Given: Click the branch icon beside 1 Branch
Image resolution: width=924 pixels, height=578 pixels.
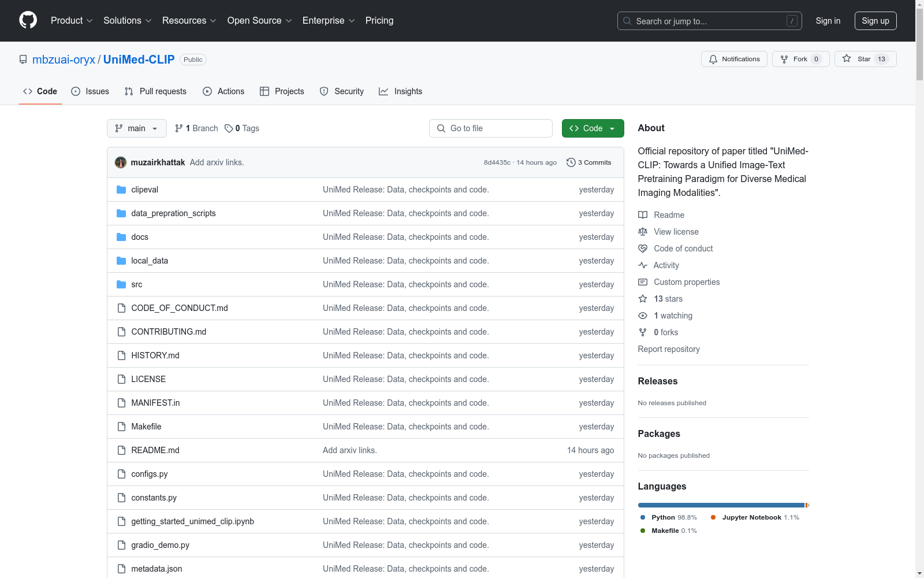Looking at the screenshot, I should tap(179, 128).
